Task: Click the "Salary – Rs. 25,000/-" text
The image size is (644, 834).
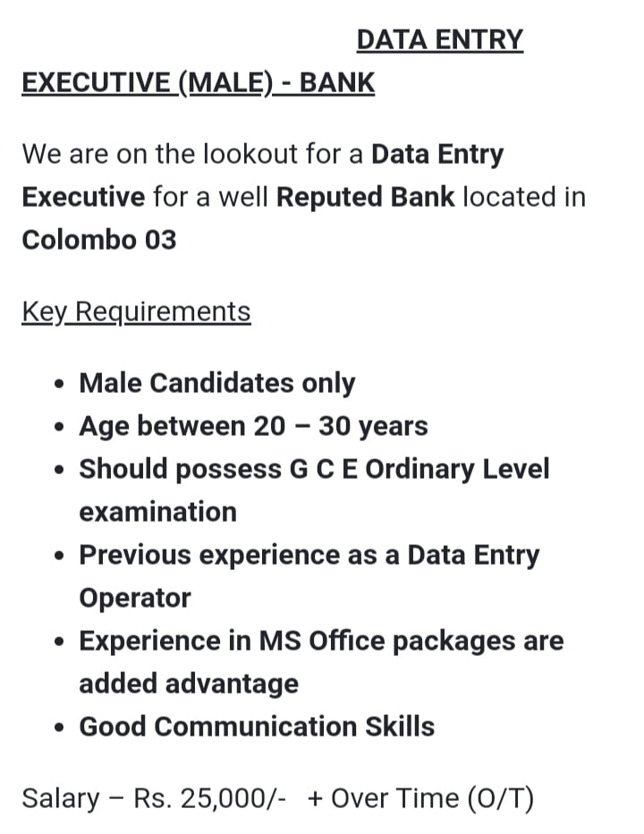Action: click(x=154, y=798)
